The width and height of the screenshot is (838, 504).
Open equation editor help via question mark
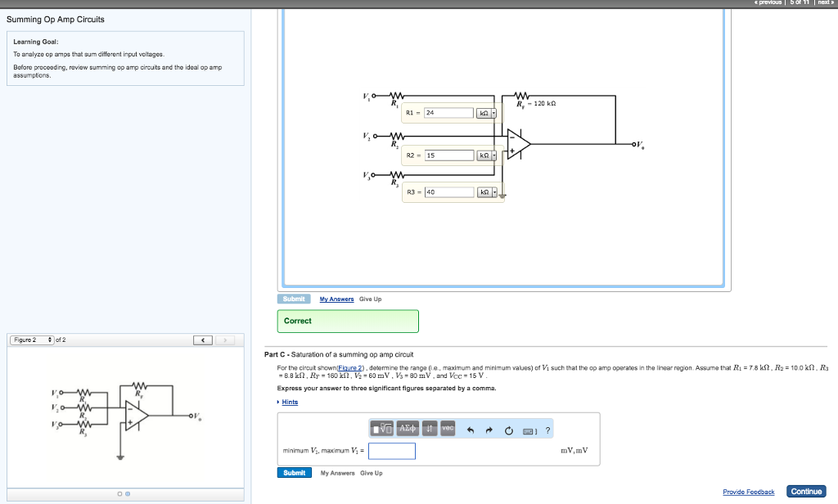(547, 429)
